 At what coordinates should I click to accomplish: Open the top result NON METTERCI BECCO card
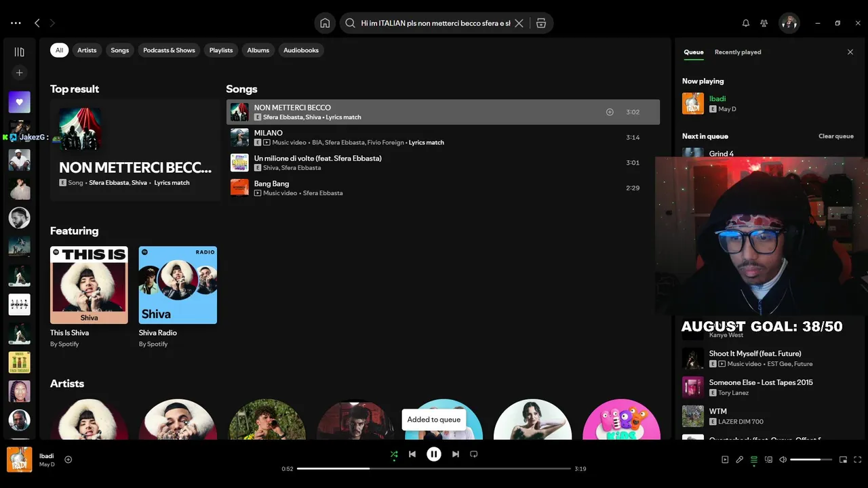pyautogui.click(x=135, y=150)
